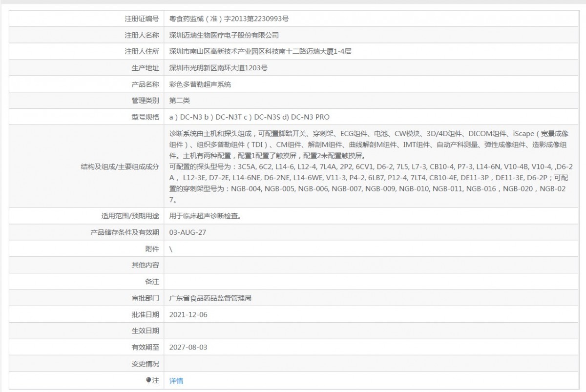Select the registrant address ending 迈瑞大厦1-4层
The image size is (586, 392).
click(x=260, y=51)
